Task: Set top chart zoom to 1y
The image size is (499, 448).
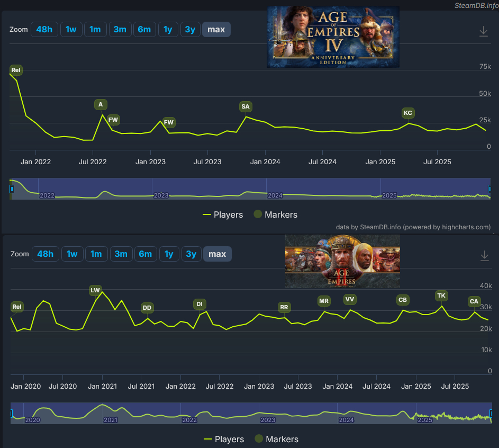Action: [168, 30]
